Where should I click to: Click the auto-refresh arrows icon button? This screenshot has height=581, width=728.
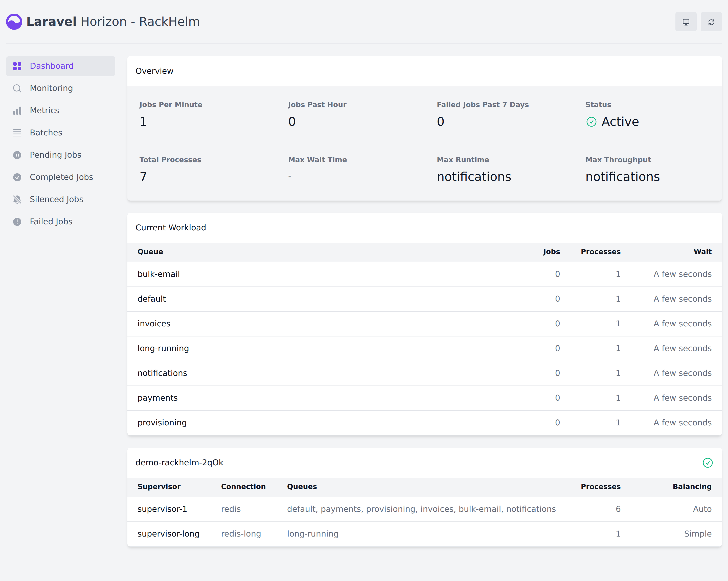[x=711, y=22]
